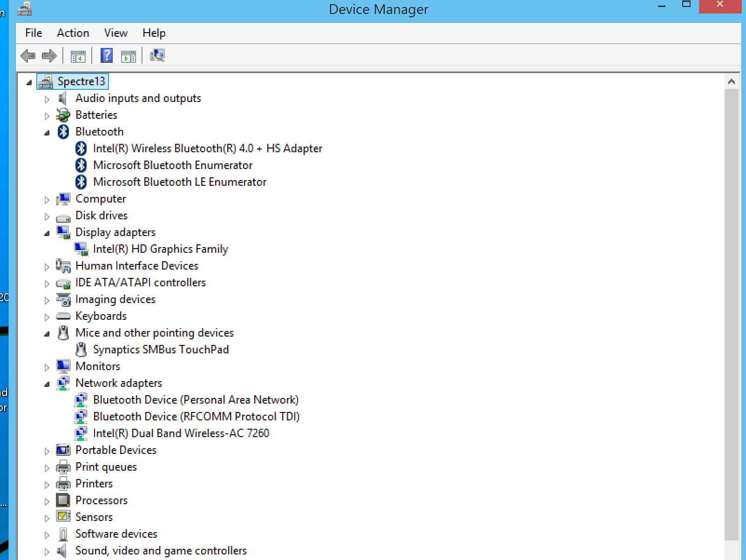The height and width of the screenshot is (560, 746).
Task: Click the Network adapters category icon
Action: 63,383
